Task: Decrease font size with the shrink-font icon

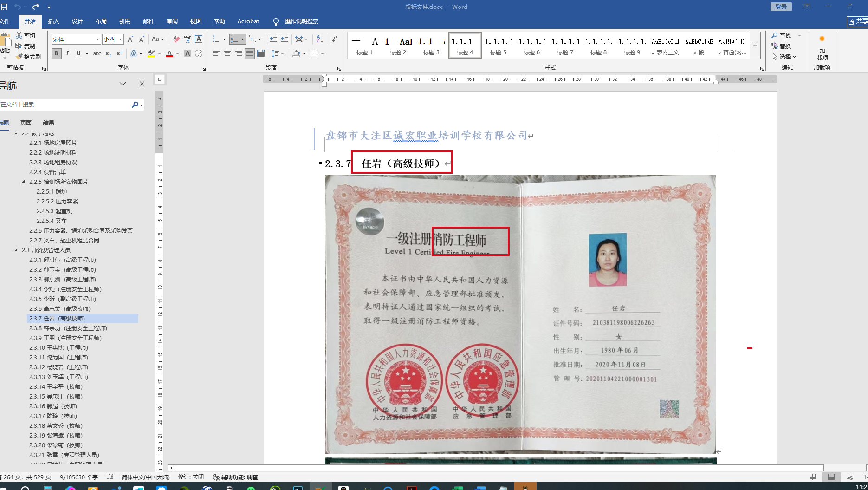Action: (x=142, y=39)
